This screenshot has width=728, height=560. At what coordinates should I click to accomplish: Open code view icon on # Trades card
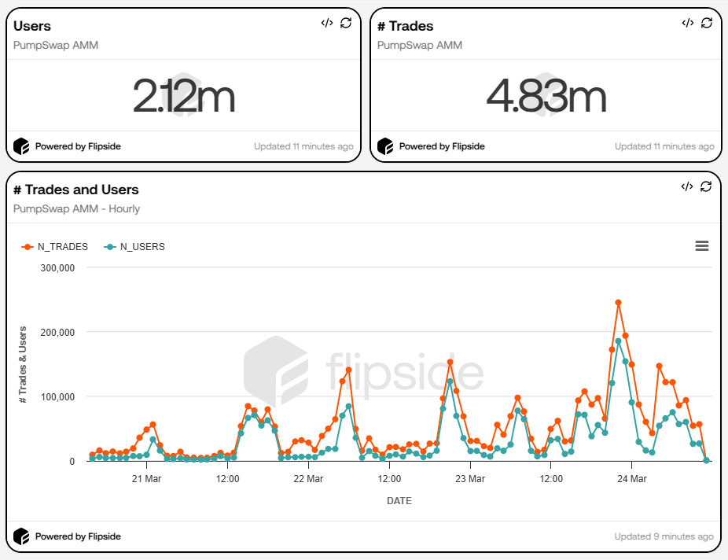[687, 23]
